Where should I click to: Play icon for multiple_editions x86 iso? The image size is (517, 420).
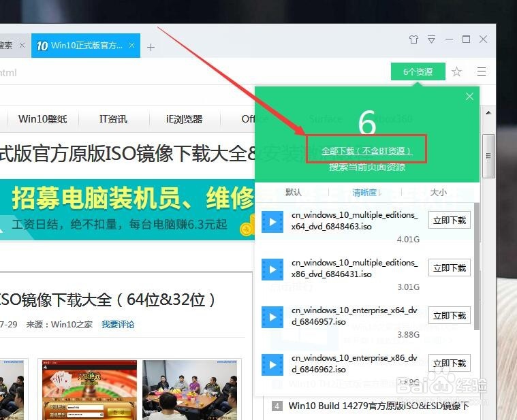pyautogui.click(x=272, y=270)
